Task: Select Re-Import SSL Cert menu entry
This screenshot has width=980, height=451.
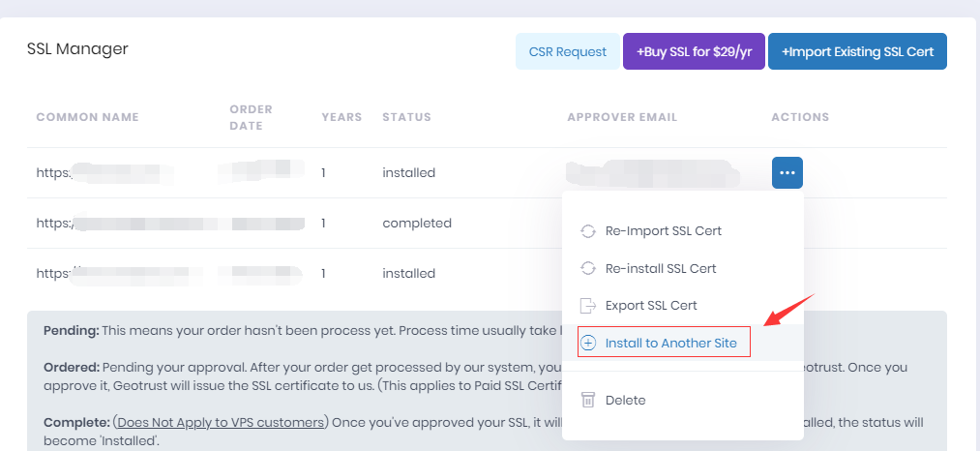Action: tap(663, 230)
